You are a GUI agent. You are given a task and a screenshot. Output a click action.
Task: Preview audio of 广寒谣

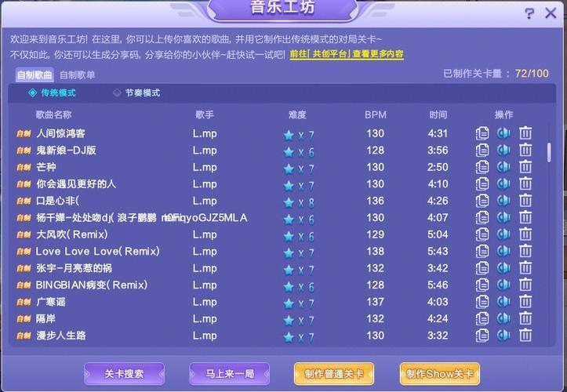click(x=503, y=302)
